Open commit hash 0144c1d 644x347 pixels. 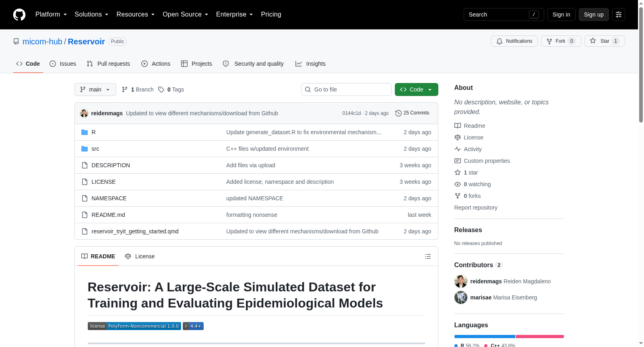point(351,113)
